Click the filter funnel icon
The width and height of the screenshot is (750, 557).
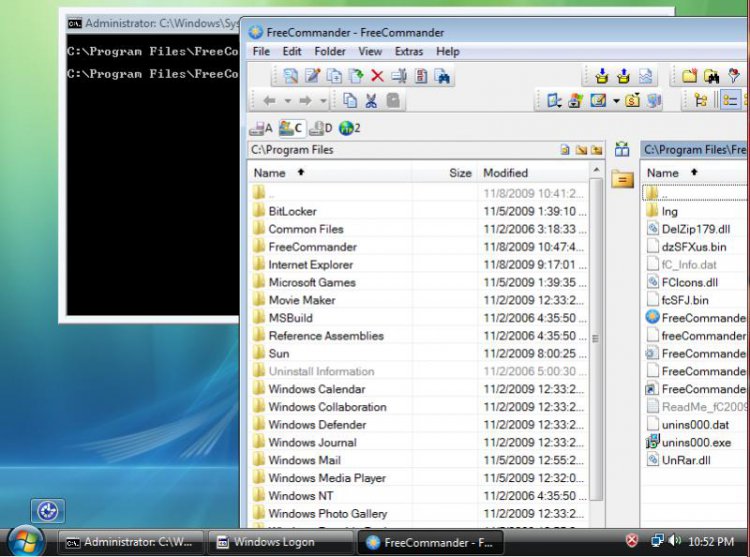(733, 76)
